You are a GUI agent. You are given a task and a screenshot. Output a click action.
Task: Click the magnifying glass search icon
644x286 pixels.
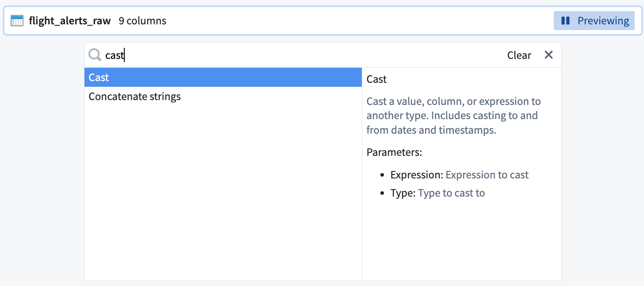tap(95, 55)
